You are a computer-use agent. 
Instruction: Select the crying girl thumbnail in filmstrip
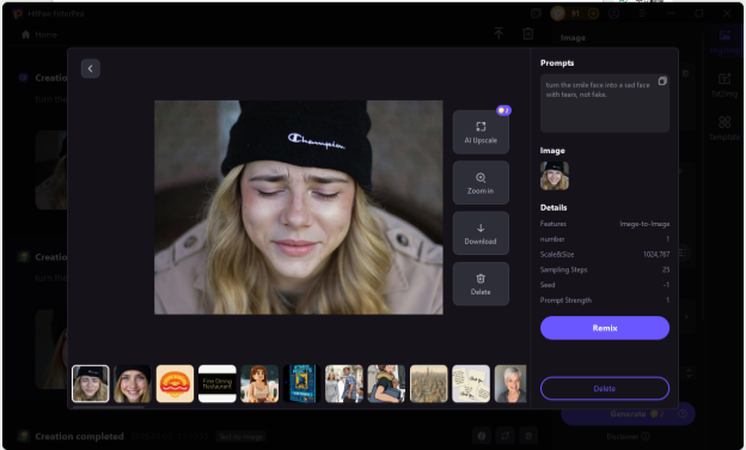tap(90, 384)
